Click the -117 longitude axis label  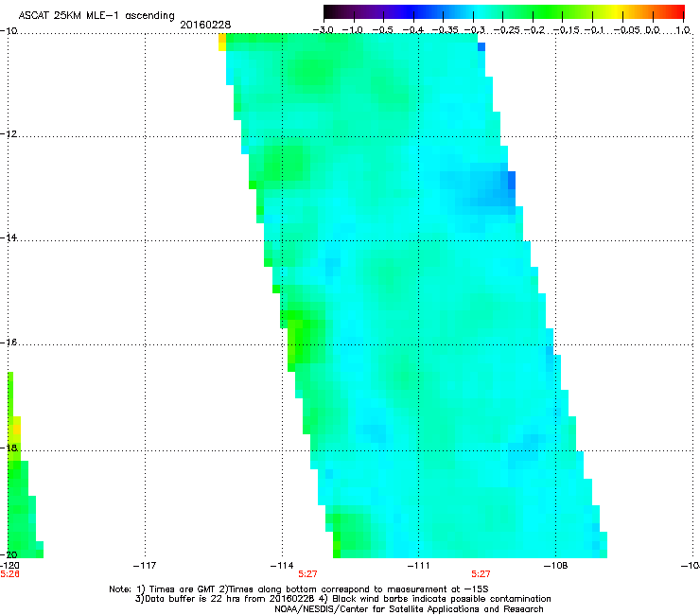click(145, 566)
